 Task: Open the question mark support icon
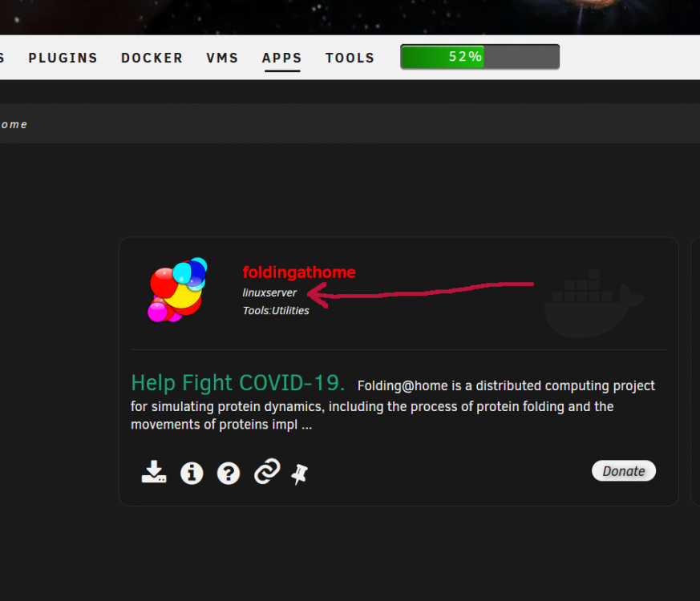pos(229,473)
